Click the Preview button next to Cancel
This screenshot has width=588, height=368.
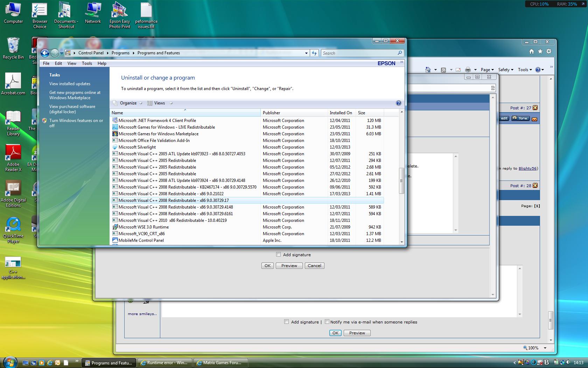tap(289, 266)
